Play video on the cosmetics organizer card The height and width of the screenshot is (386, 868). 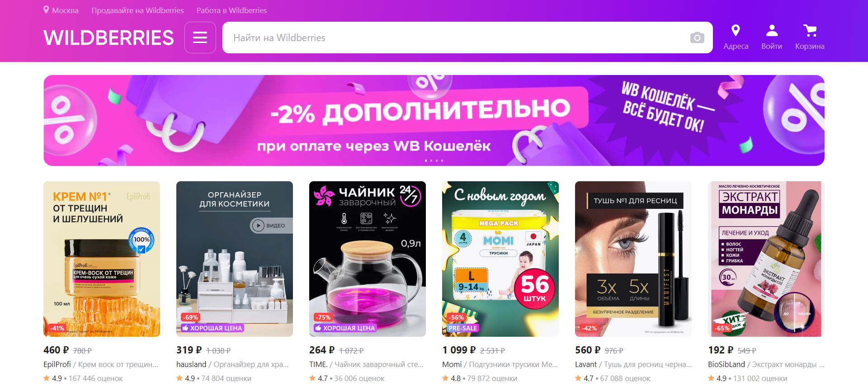[x=271, y=225]
